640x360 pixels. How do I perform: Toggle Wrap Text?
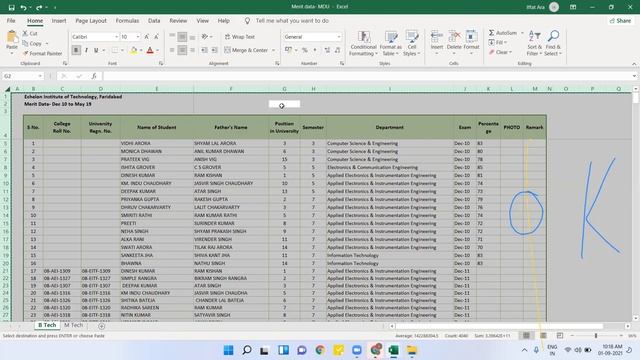pos(240,37)
